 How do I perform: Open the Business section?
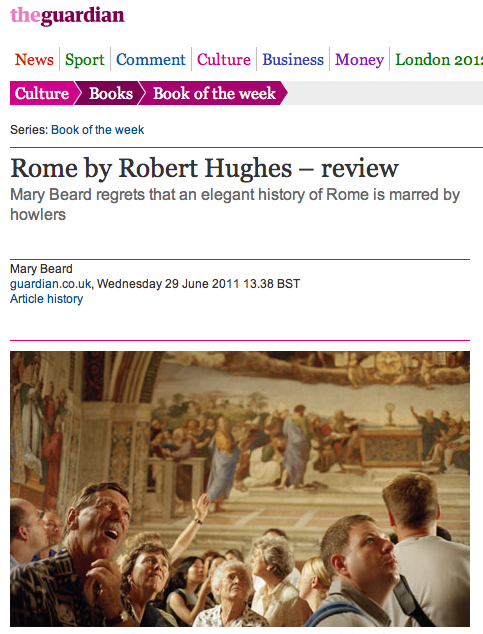click(x=293, y=59)
